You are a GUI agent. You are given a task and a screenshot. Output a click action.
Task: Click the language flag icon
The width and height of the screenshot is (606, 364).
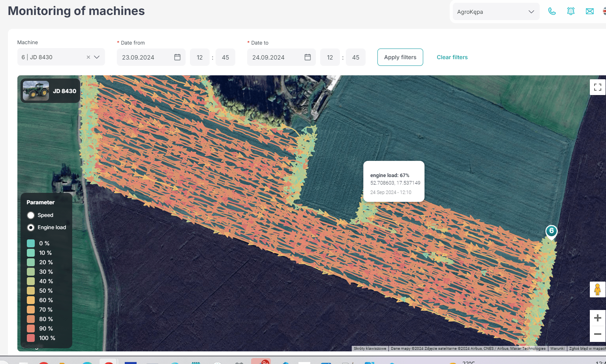click(604, 11)
